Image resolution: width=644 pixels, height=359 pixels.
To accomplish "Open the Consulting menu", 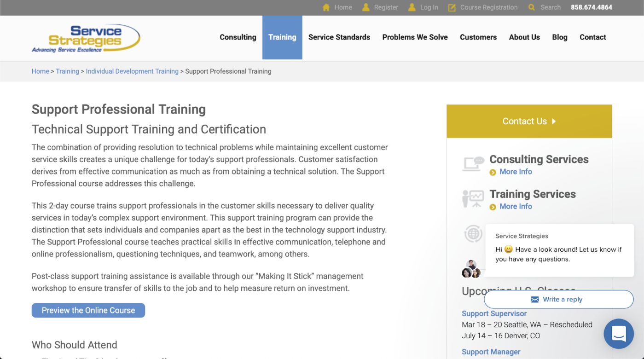I will click(x=238, y=37).
